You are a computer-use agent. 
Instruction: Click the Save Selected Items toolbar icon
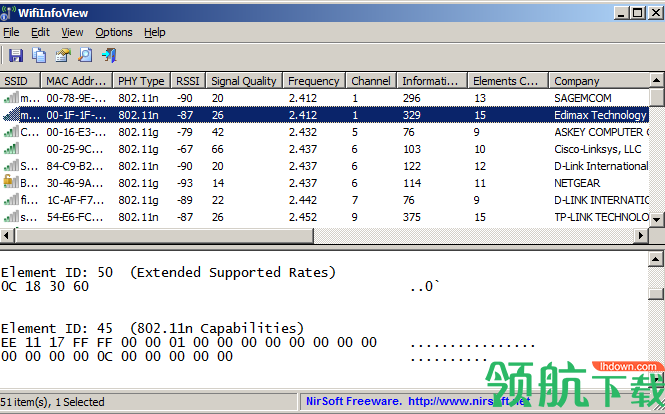point(16,56)
